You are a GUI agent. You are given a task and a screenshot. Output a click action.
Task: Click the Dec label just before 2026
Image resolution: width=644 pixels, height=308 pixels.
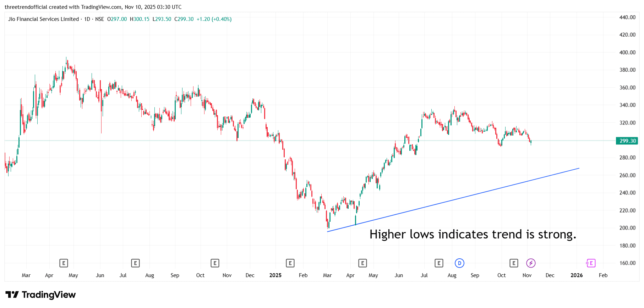(x=550, y=275)
